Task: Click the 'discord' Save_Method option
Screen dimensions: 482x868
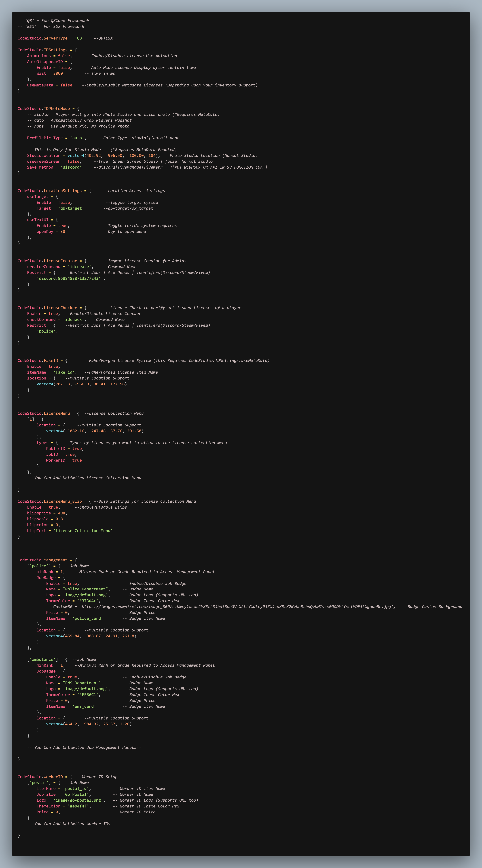Action: tap(72, 167)
